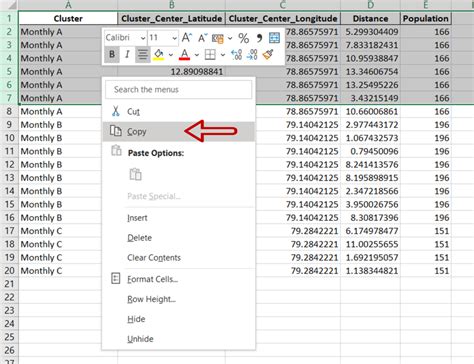Viewport: 474px width, 364px height.
Task: Choose Row Height from context menu
Action: (179, 299)
